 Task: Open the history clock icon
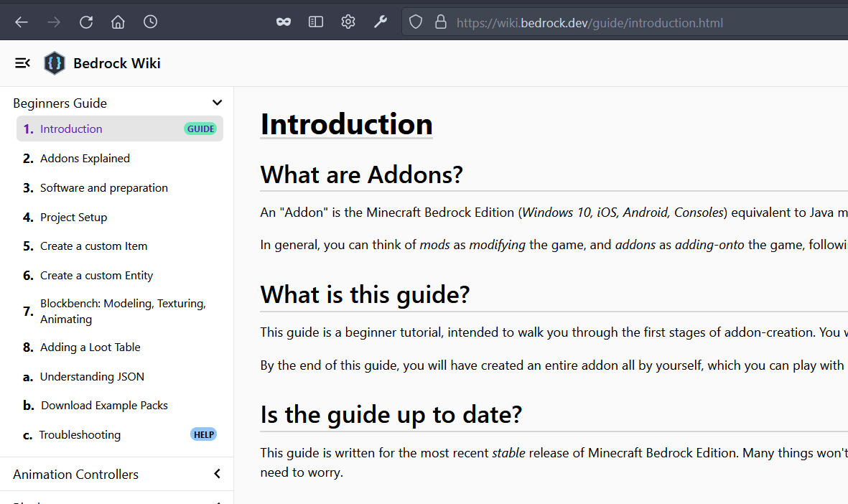[150, 22]
